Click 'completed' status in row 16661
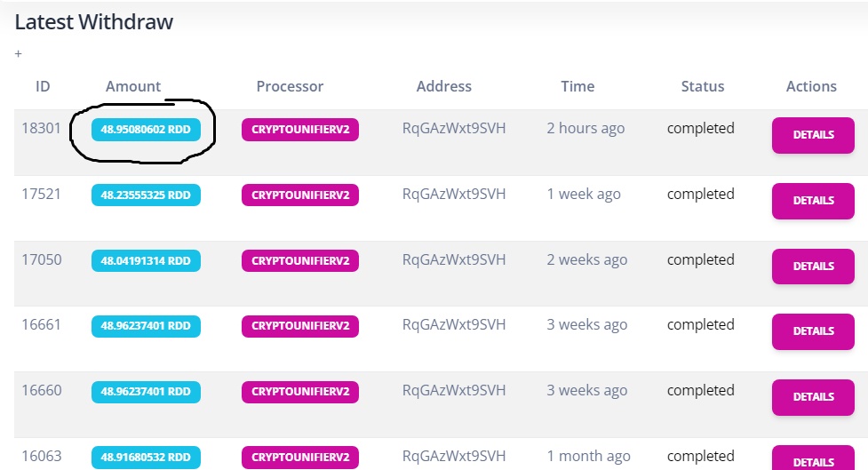868x470 pixels. pyautogui.click(x=701, y=325)
